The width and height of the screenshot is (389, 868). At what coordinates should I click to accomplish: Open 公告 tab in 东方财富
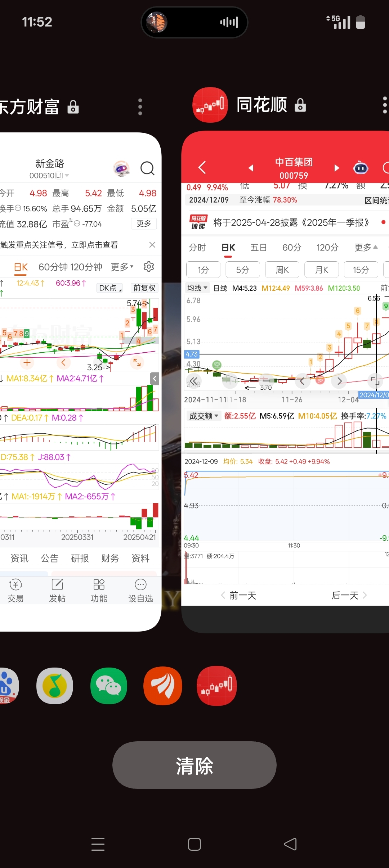(x=50, y=558)
